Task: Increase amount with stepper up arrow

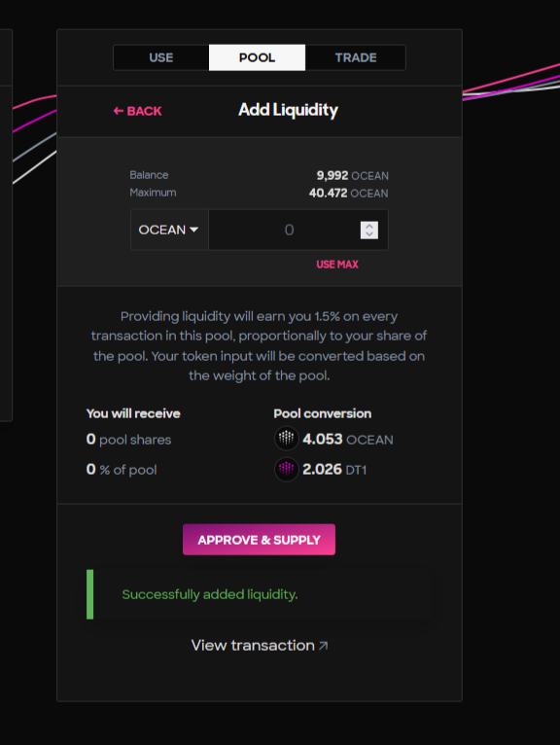Action: (x=369, y=226)
